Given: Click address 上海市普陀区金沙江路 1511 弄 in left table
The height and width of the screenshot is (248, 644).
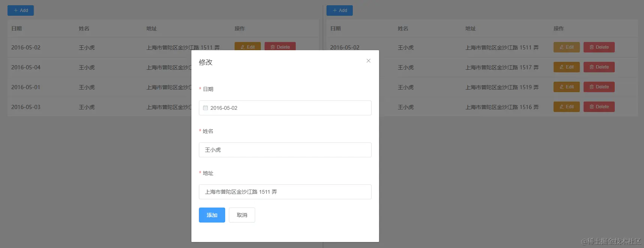Looking at the screenshot, I should pyautogui.click(x=183, y=48).
